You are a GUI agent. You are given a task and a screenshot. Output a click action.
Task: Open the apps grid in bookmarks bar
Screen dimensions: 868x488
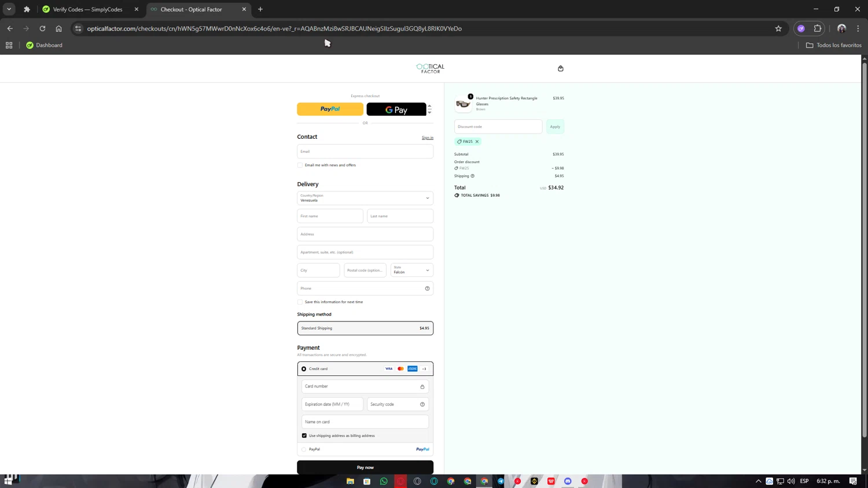pyautogui.click(x=9, y=45)
